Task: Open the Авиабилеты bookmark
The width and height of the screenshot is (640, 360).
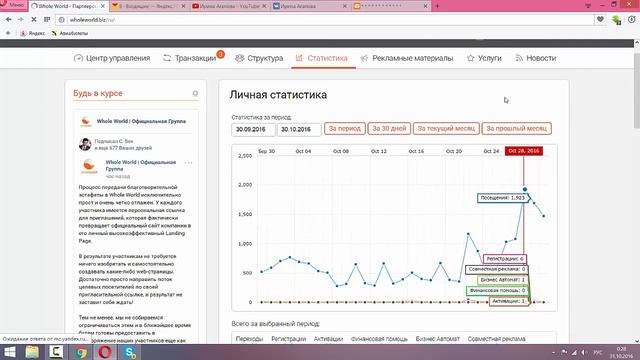Action: tap(70, 33)
